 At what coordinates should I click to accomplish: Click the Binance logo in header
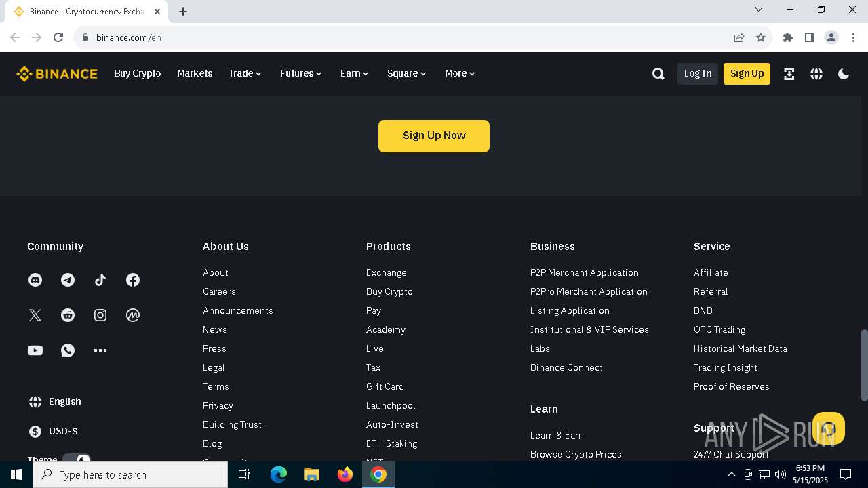tap(57, 74)
